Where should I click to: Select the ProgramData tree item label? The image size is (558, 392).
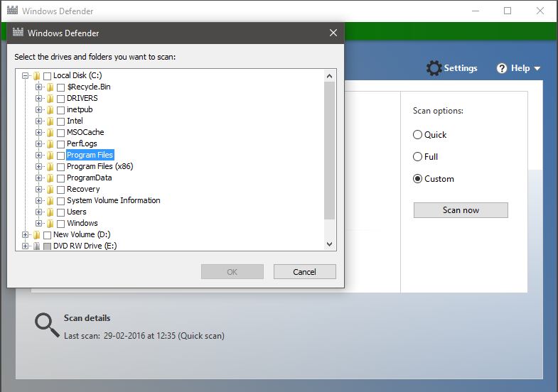coord(90,178)
